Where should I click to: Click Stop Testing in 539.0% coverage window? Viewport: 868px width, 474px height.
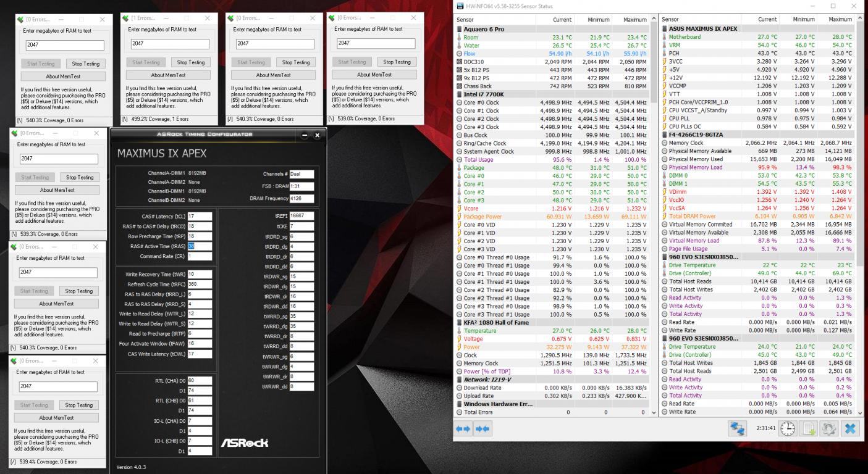397,62
